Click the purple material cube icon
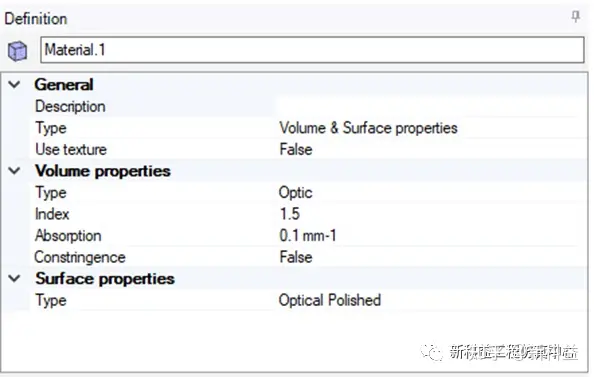 point(17,51)
